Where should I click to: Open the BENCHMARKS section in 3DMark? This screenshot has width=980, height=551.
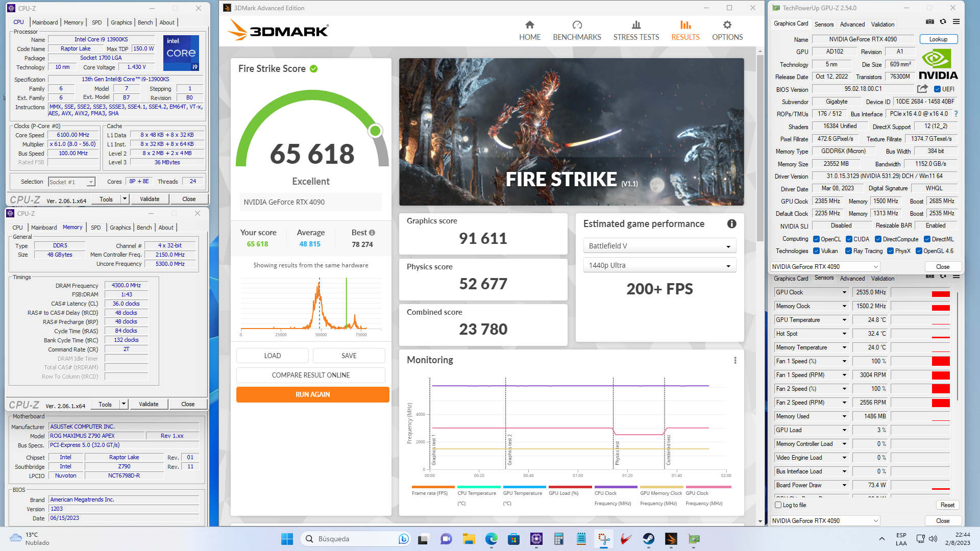coord(577,31)
